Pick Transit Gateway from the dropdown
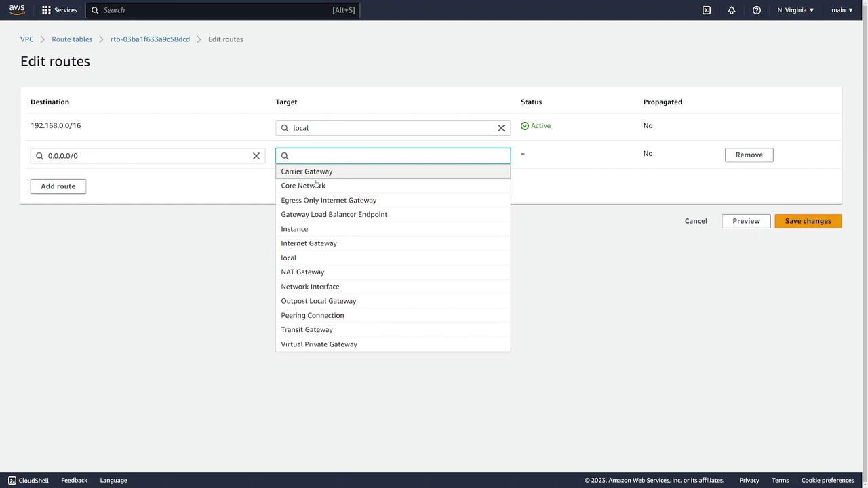Viewport: 868px width, 488px height. 307,329
